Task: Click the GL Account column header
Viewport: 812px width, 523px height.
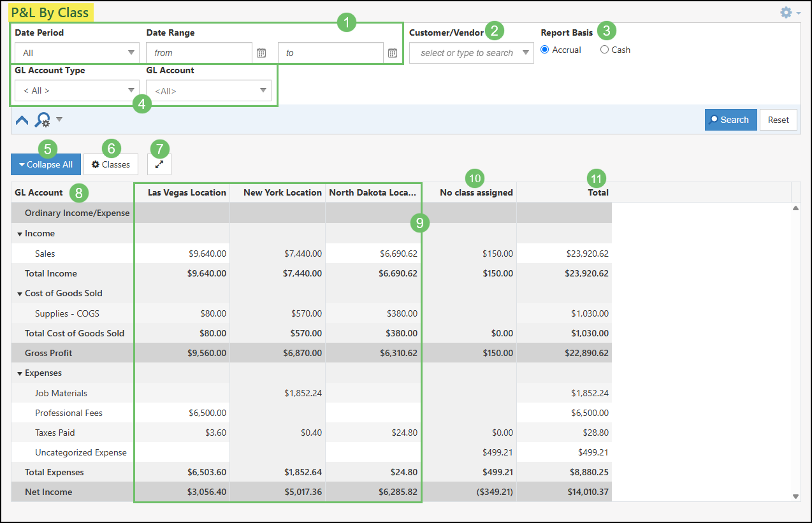Action: pos(73,192)
